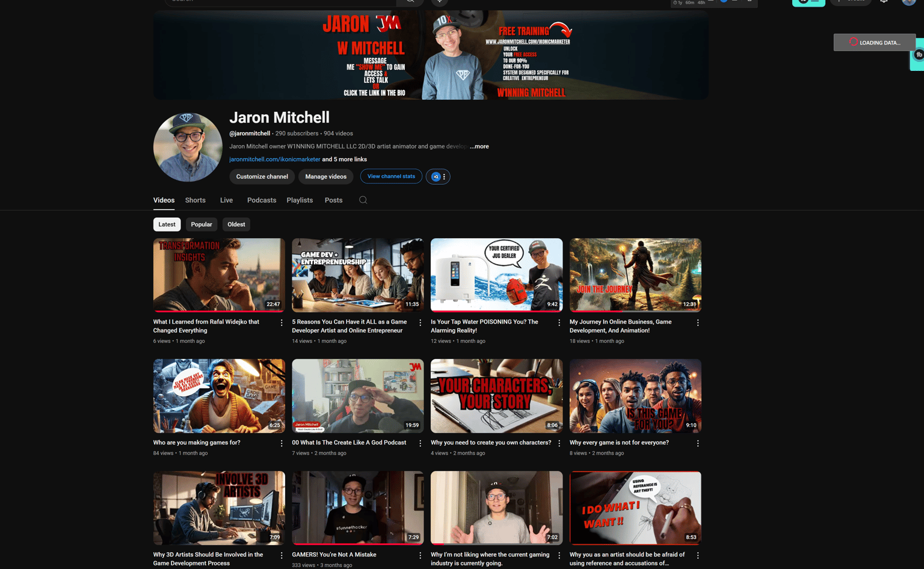Open title 'My Journey In Online Business'

[621, 326]
